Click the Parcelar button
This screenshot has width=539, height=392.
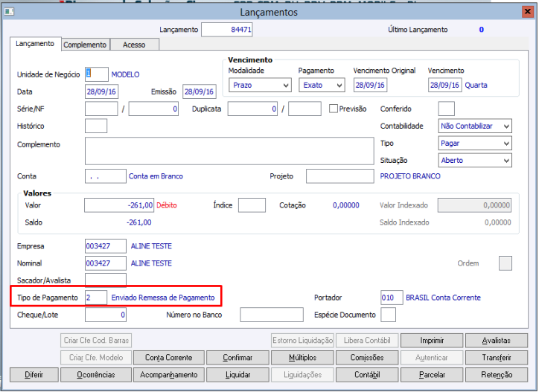coord(432,375)
